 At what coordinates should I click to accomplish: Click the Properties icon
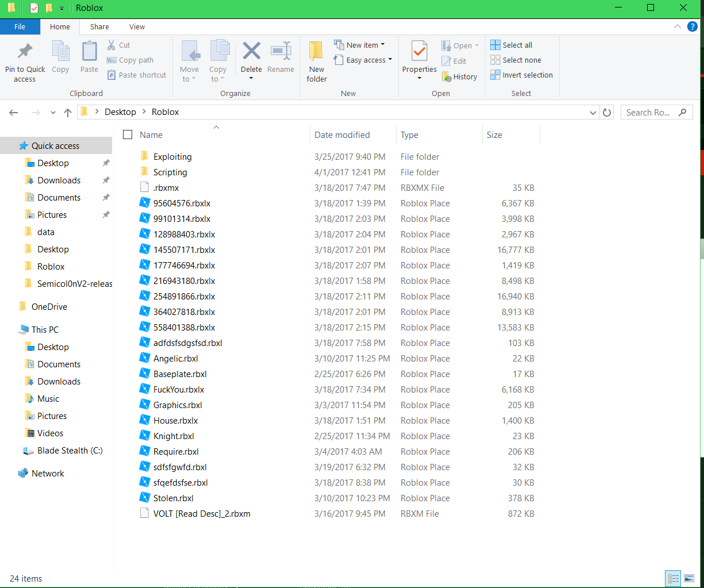pyautogui.click(x=420, y=51)
